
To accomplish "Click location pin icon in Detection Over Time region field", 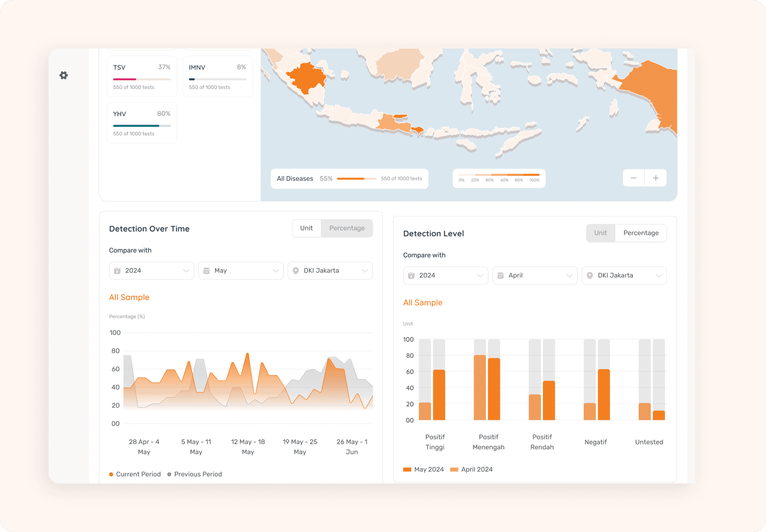I will (x=296, y=271).
